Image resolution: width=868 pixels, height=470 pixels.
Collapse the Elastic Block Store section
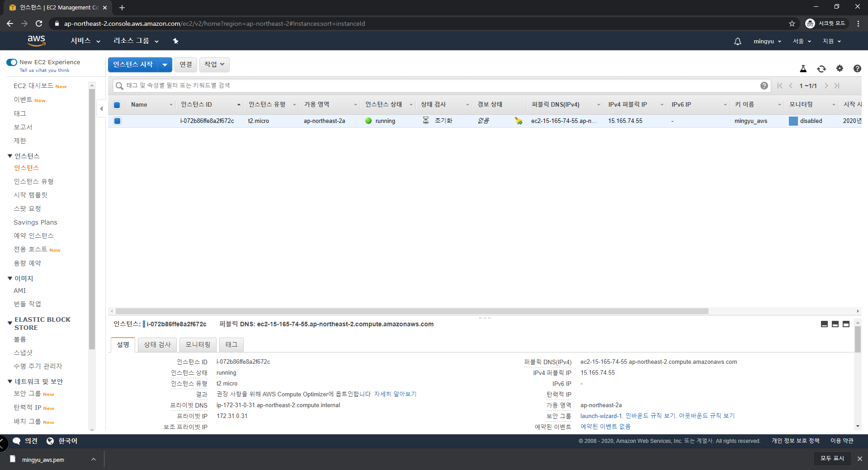click(x=10, y=323)
